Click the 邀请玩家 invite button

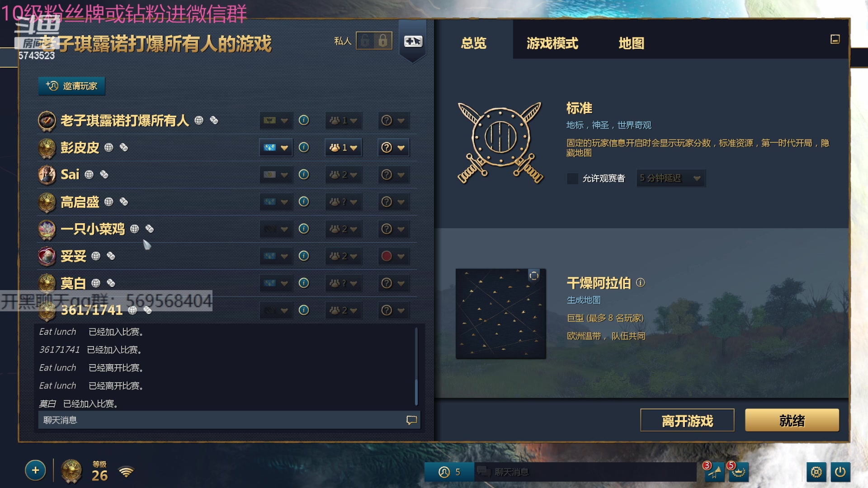pos(71,86)
